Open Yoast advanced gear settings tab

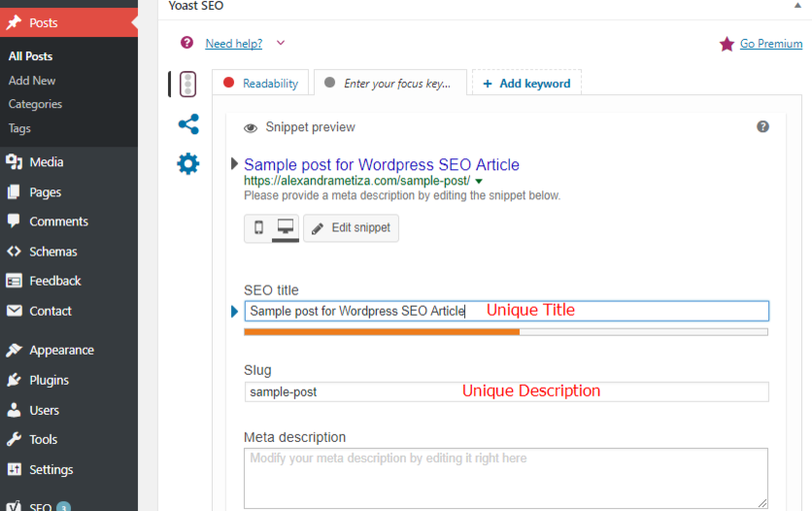click(x=188, y=164)
